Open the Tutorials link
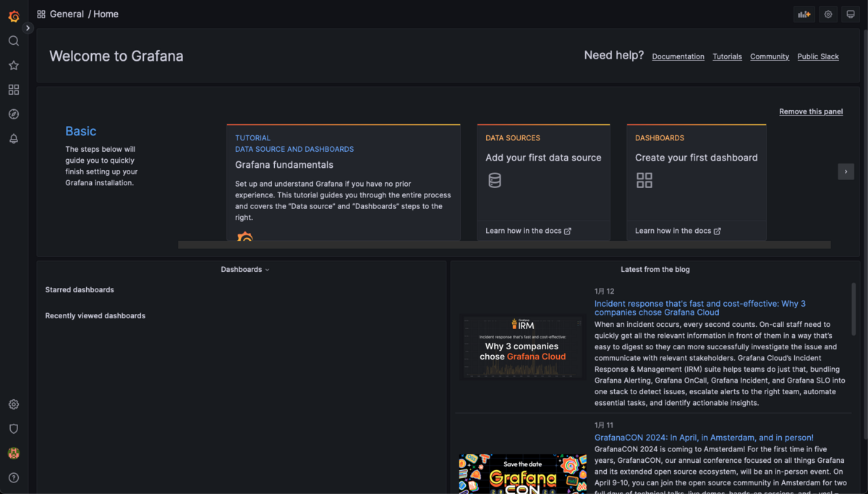Image resolution: width=868 pixels, height=494 pixels. click(727, 56)
